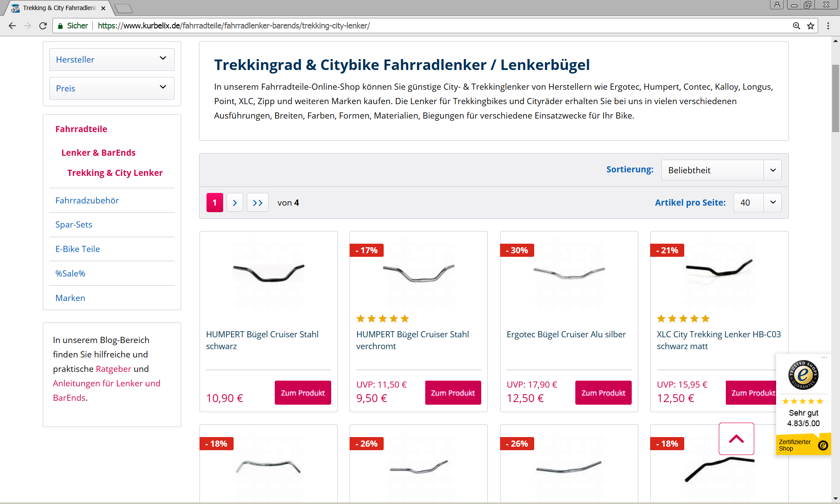Open the E-Bike Teile category
Viewport: 840px width, 504px height.
click(x=77, y=249)
